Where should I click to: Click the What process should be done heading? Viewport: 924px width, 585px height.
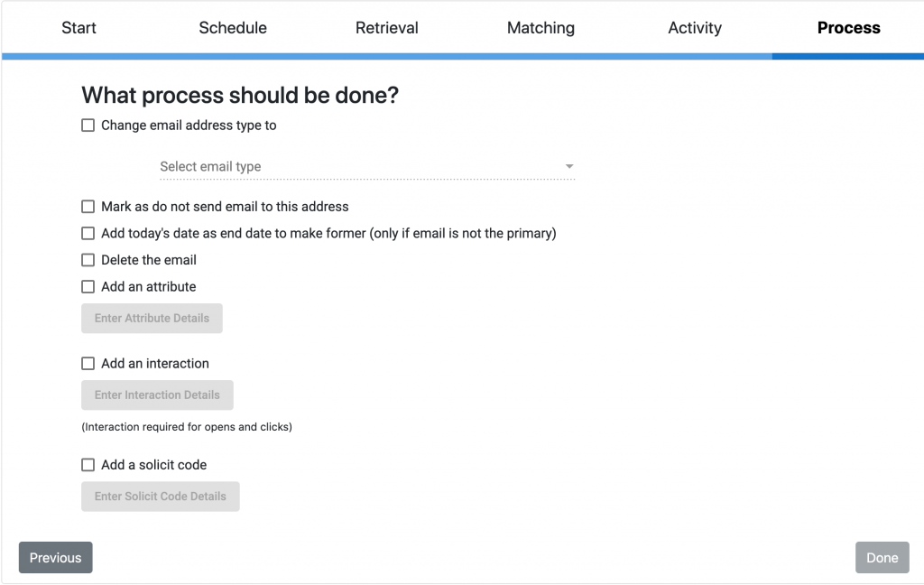240,95
